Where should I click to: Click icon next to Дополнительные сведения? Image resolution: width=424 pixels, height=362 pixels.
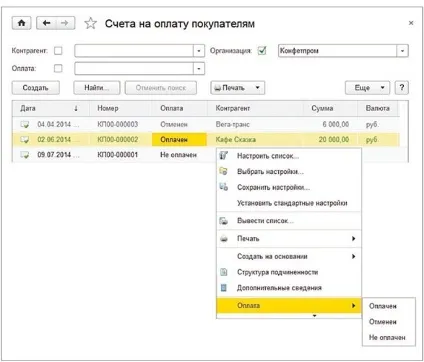(x=224, y=288)
